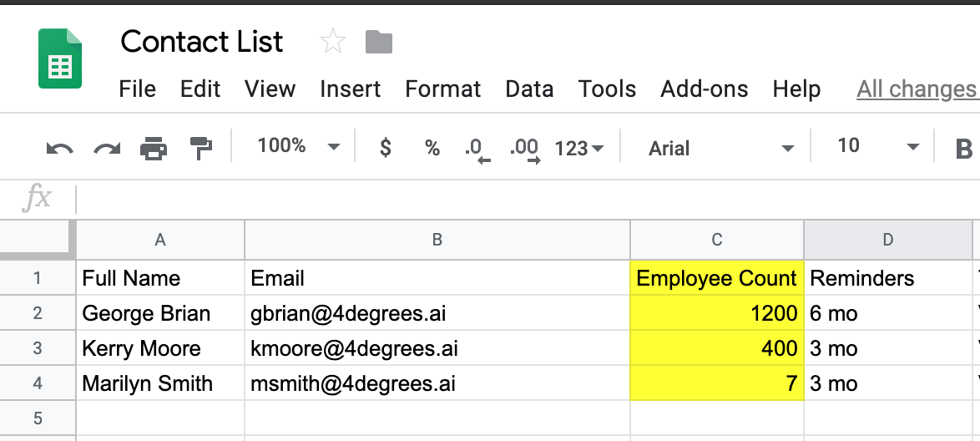This screenshot has height=441, width=980.
Task: Click the All changes saved link
Action: pos(917,89)
